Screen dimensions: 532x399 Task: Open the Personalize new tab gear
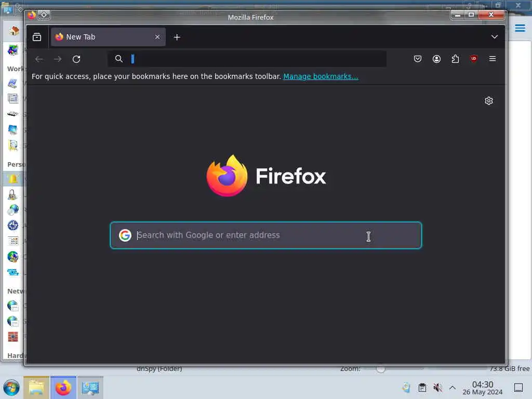pos(488,101)
